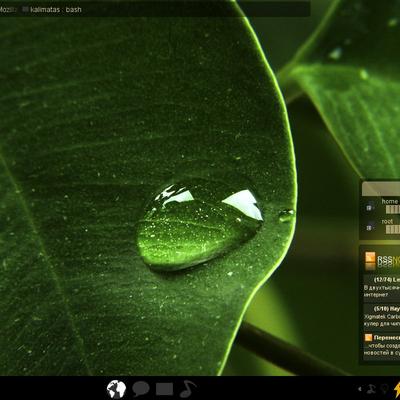400x400 pixels.
Task: Click the 'home' label in disk widget
Action: tap(390, 201)
